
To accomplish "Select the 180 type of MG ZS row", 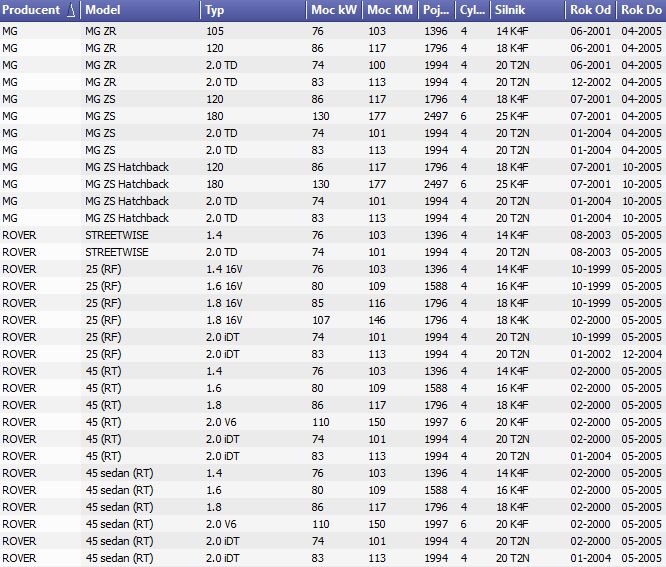I will point(215,116).
